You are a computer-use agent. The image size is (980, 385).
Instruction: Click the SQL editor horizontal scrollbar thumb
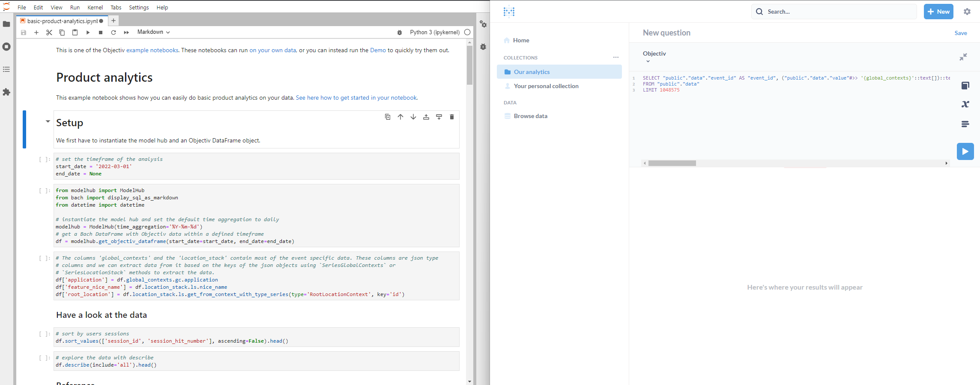coord(672,163)
